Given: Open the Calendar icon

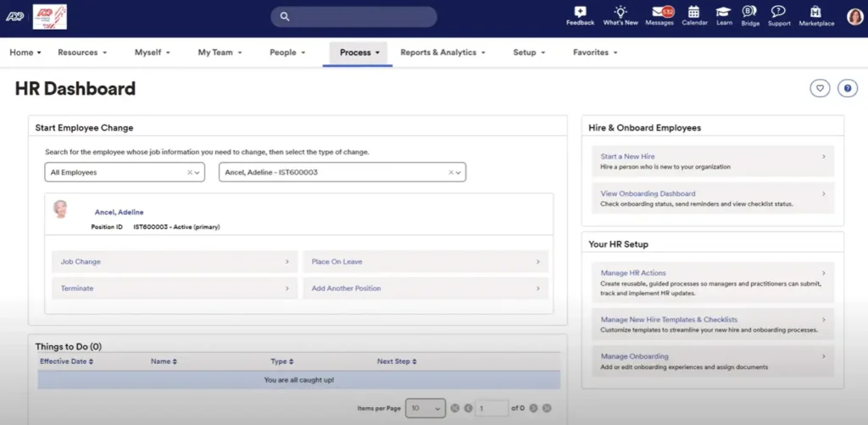Looking at the screenshot, I should [x=693, y=13].
